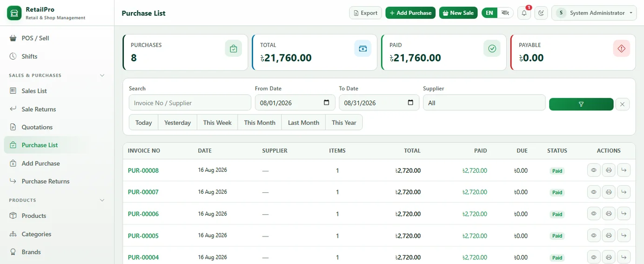Viewport: 644px width, 264px height.
Task: Click the INVOICE NO column header
Action: (144, 151)
